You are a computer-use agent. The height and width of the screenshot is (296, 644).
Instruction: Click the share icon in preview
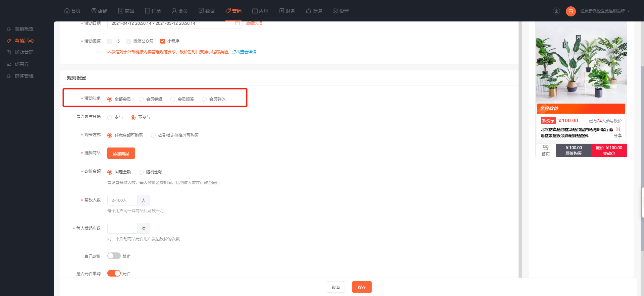618,129
